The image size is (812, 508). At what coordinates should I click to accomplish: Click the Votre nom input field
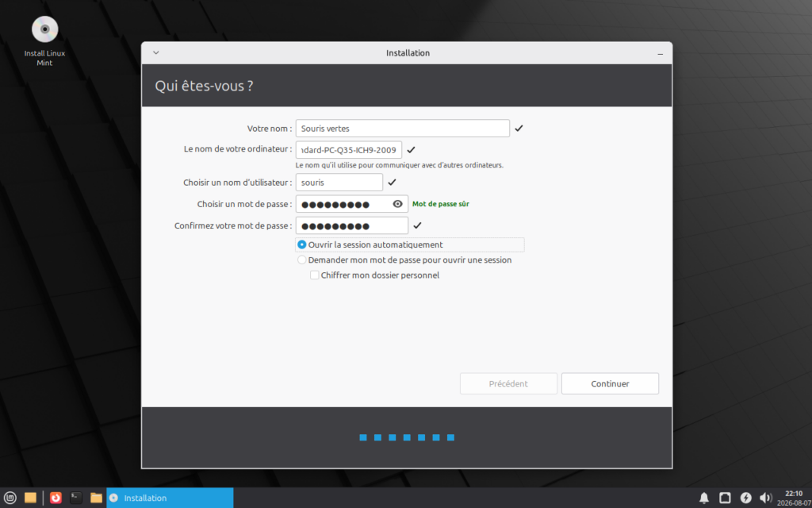click(402, 128)
